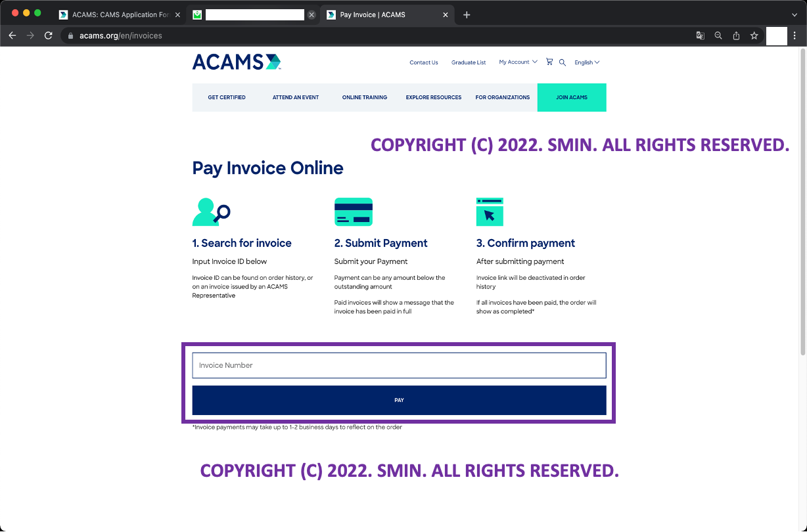Click the zoom magnifier icon in address bar
Image resolution: width=807 pixels, height=532 pixels.
(x=718, y=35)
